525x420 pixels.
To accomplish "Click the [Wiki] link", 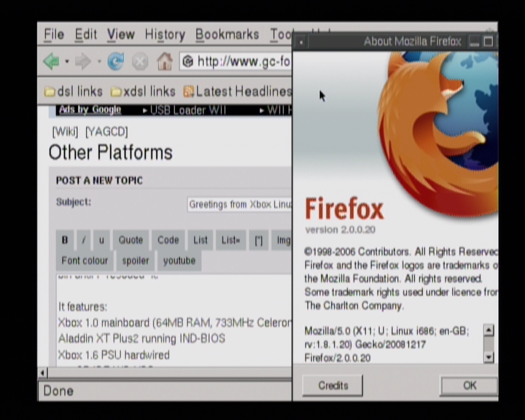I will 66,132.
